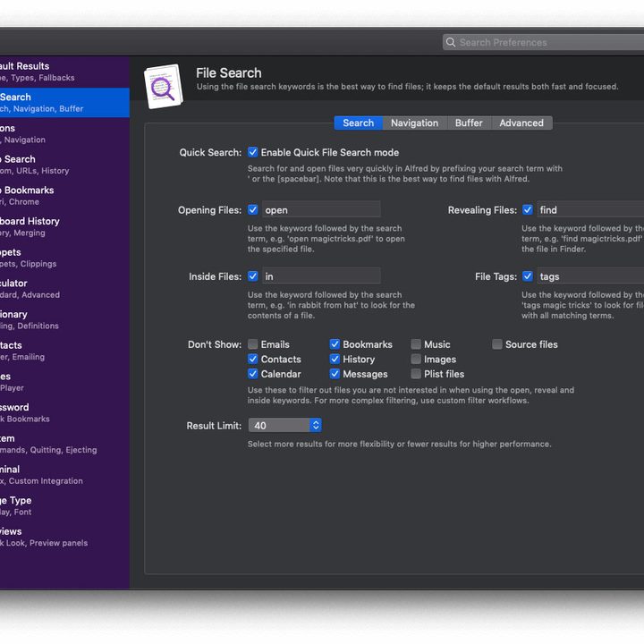Viewport: 644px width, 644px height.
Task: Select the Web Bookmarks sidebar item
Action: 64,196
